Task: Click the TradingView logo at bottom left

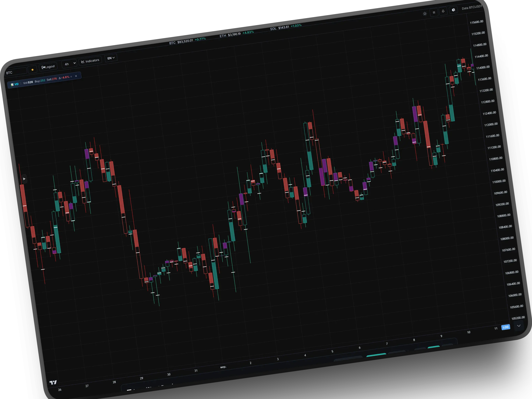Action: [x=53, y=382]
